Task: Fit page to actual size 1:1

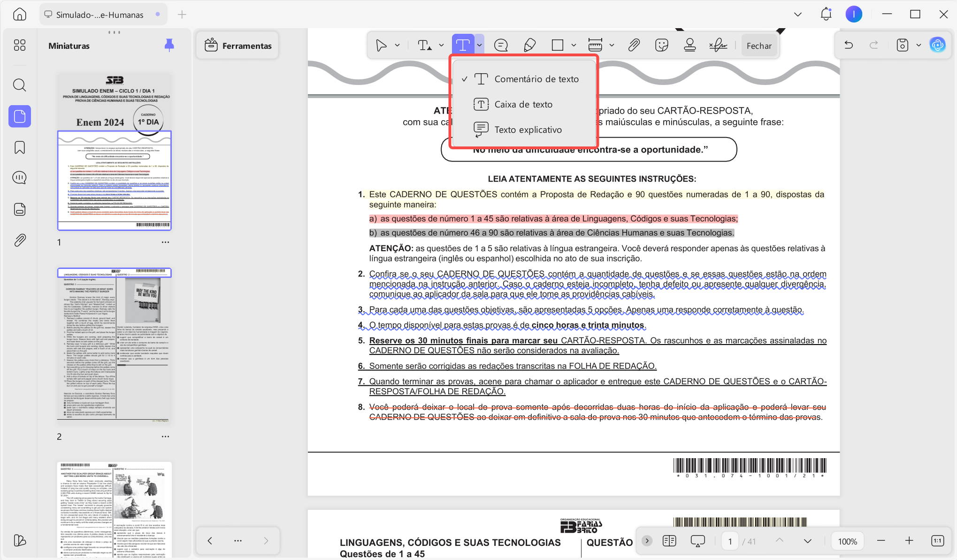Action: [x=937, y=541]
